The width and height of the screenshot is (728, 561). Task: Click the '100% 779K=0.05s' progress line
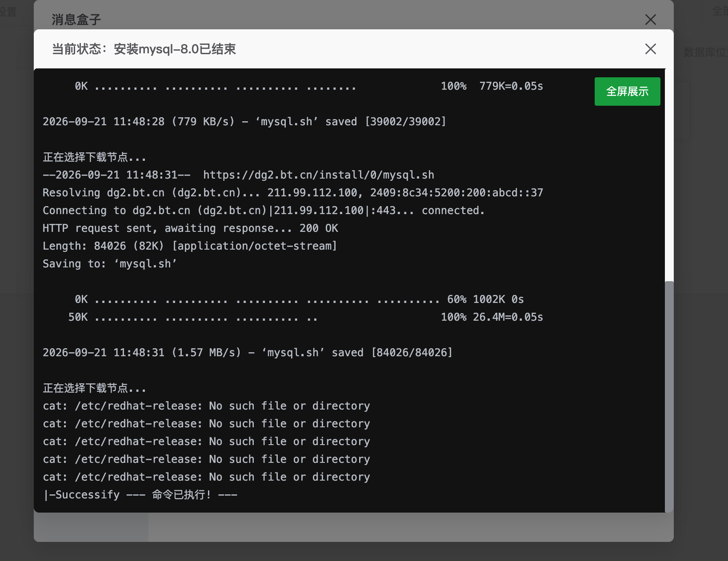[x=309, y=86]
